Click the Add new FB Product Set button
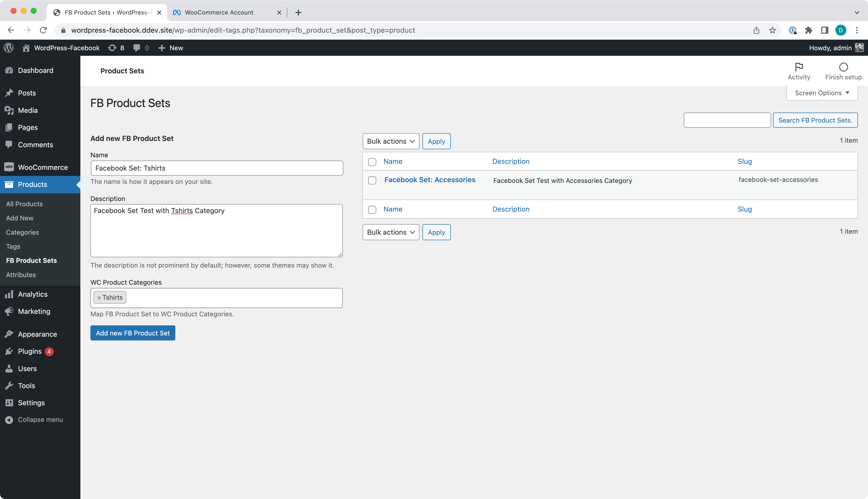Viewport: 868px width, 499px height. coord(133,333)
